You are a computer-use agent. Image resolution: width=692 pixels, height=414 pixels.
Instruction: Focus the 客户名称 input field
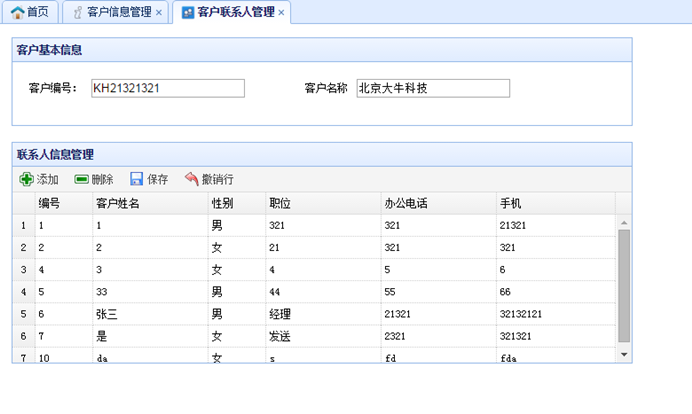point(433,88)
